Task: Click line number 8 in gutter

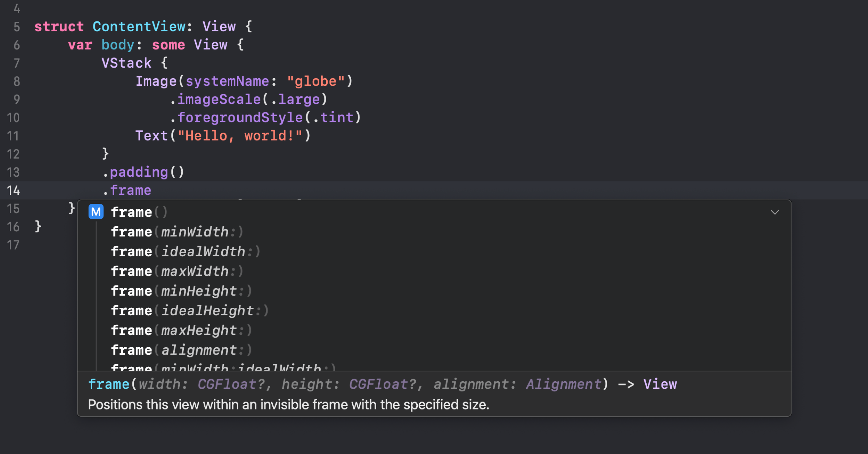Action: (x=17, y=81)
